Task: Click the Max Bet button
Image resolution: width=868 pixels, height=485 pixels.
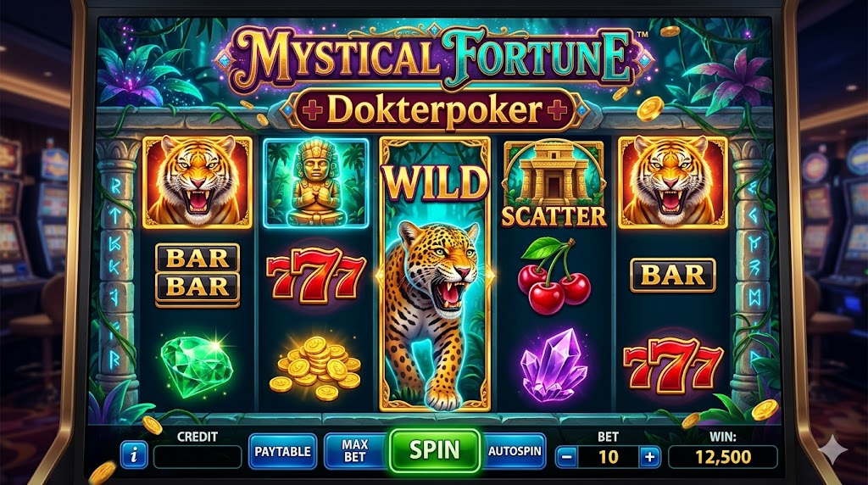Action: click(x=354, y=451)
